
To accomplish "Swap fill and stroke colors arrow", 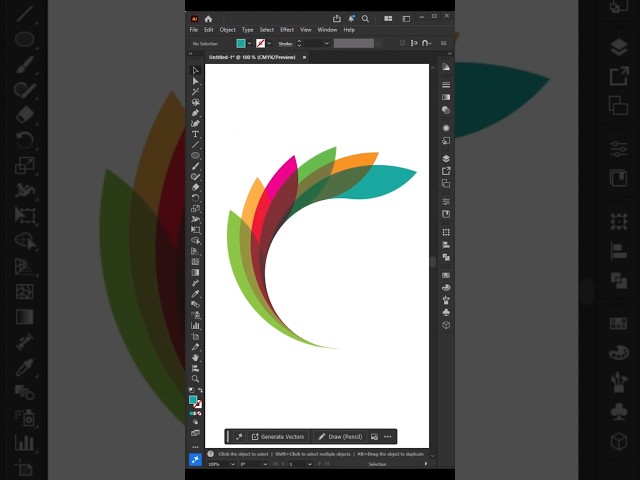I will tap(200, 391).
